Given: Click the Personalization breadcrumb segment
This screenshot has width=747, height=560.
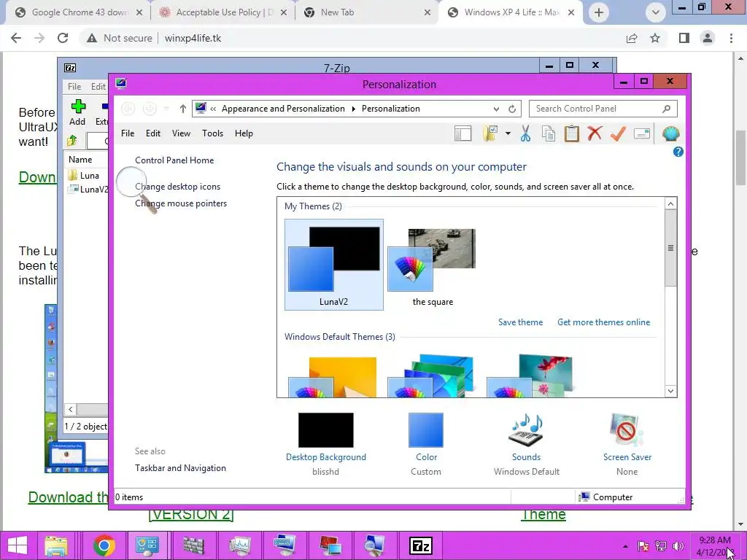Looking at the screenshot, I should [x=391, y=109].
